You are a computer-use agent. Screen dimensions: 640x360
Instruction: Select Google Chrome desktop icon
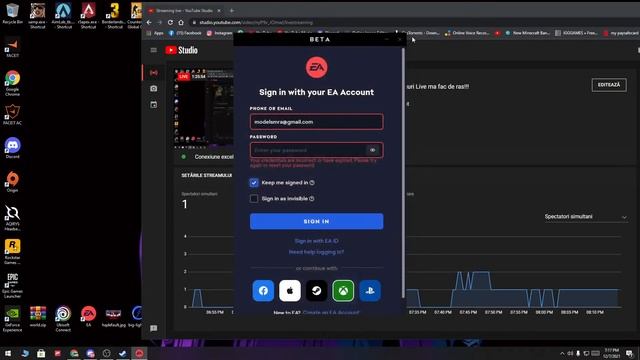[x=12, y=83]
